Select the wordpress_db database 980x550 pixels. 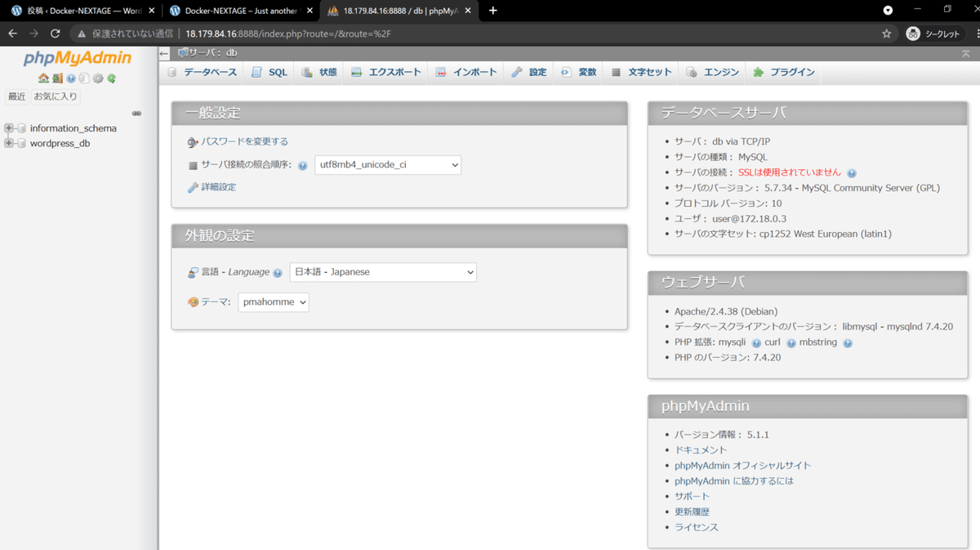click(60, 143)
